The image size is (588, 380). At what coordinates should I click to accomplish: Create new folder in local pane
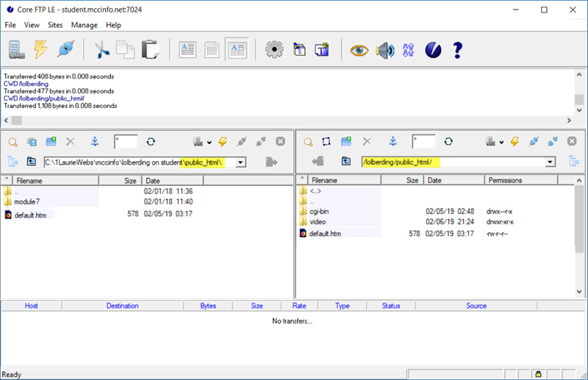[51, 141]
